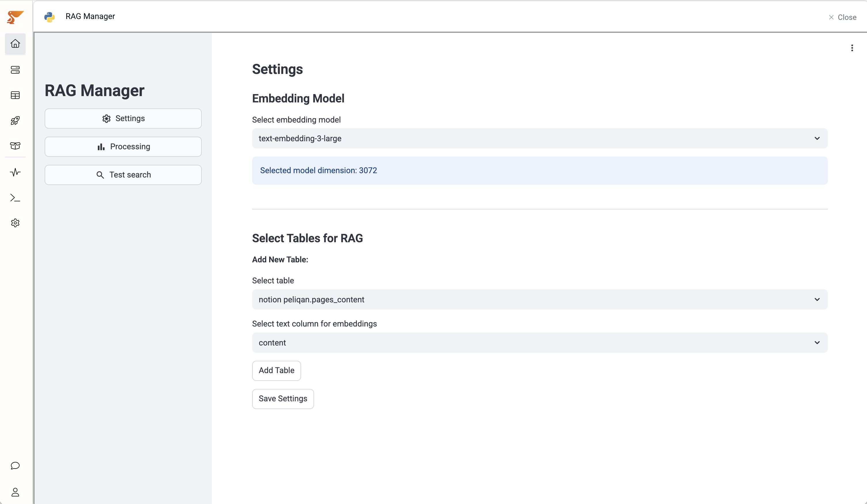Open the rocket icon in sidebar
This screenshot has width=867, height=504.
tap(15, 121)
